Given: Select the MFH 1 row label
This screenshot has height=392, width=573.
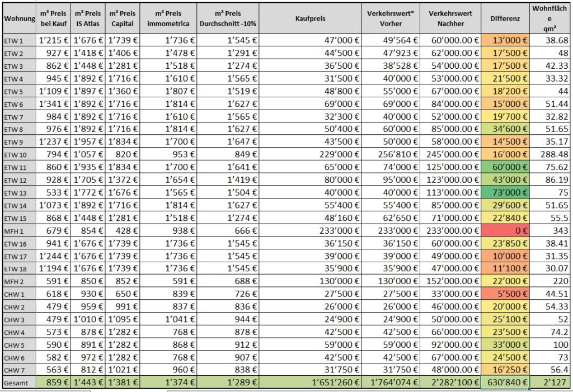Looking at the screenshot, I should (x=19, y=230).
